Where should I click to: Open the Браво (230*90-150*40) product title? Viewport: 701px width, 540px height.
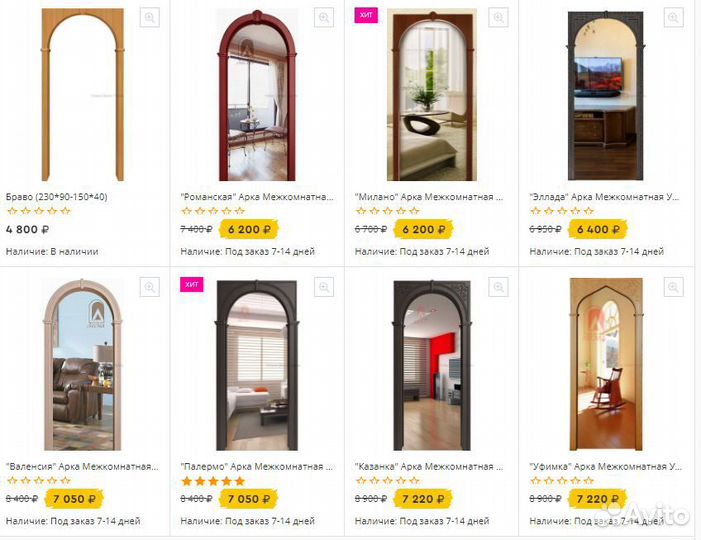click(x=56, y=197)
